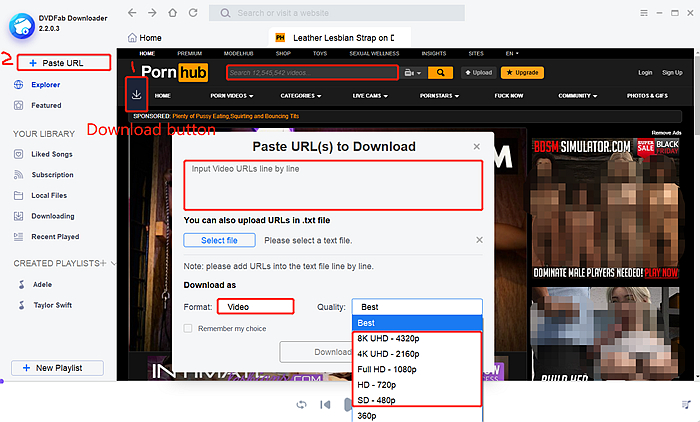
Task: Collapse the Created Playlists chevron
Action: [113, 263]
